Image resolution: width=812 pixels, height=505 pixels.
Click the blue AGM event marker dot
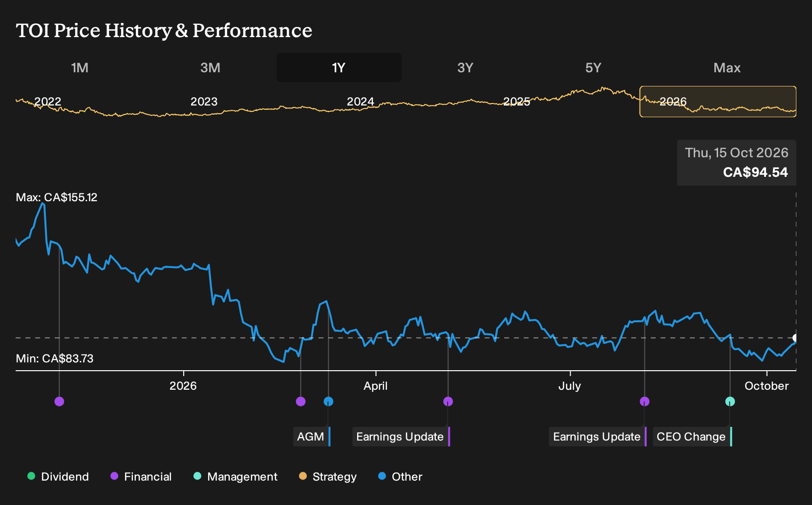(328, 401)
